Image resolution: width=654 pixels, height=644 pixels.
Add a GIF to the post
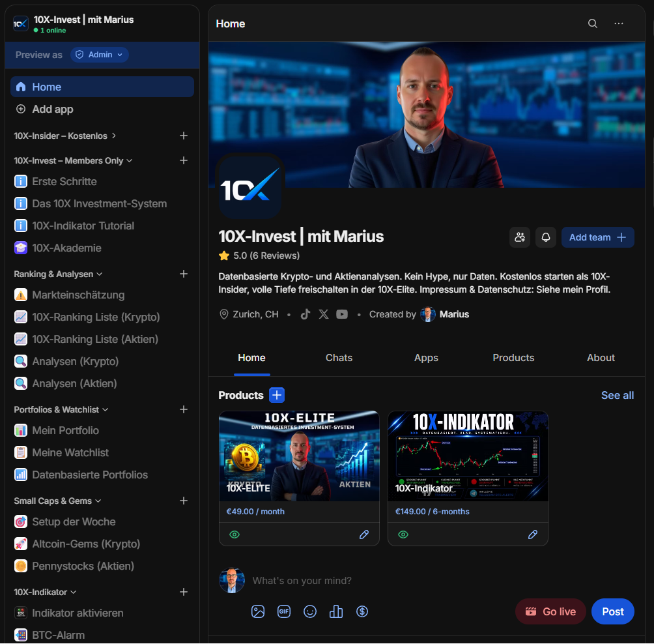point(284,611)
